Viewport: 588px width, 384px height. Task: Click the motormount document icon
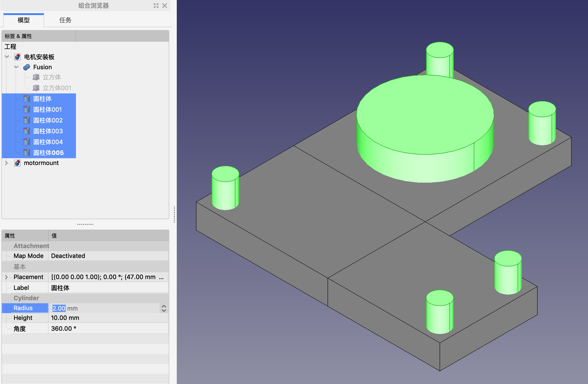coord(17,163)
